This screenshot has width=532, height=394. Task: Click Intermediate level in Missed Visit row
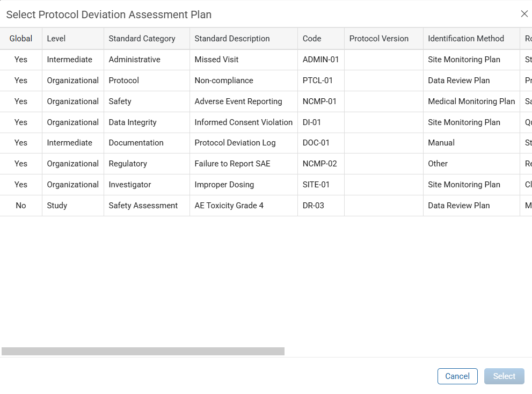tap(73, 60)
